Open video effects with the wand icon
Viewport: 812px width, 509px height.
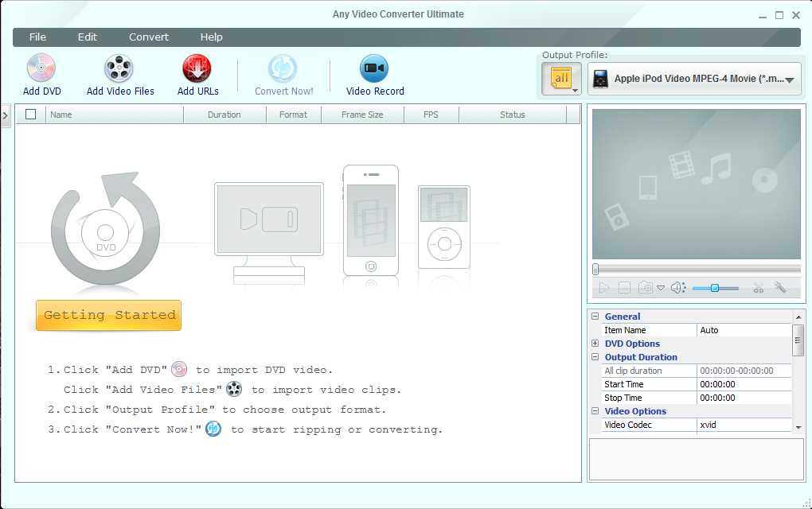click(780, 286)
